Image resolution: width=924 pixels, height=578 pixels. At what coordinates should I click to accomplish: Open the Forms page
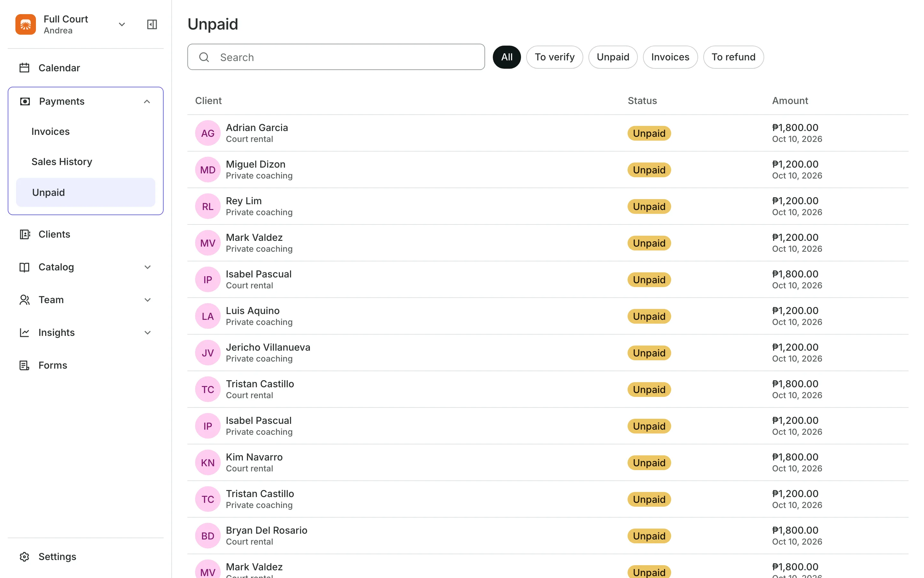tap(86, 365)
